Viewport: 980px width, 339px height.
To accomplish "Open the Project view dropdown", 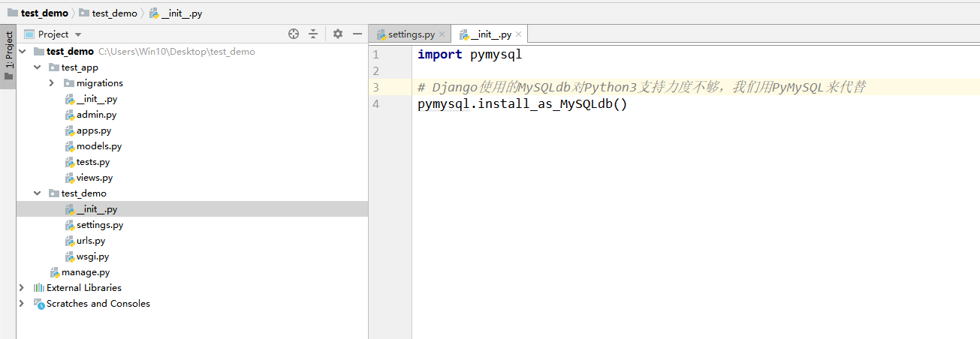I will click(78, 34).
